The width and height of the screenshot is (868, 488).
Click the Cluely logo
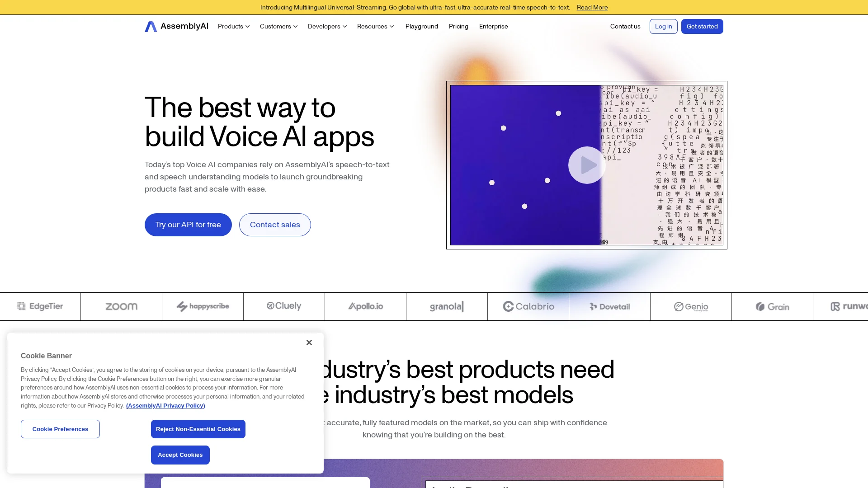coord(284,306)
